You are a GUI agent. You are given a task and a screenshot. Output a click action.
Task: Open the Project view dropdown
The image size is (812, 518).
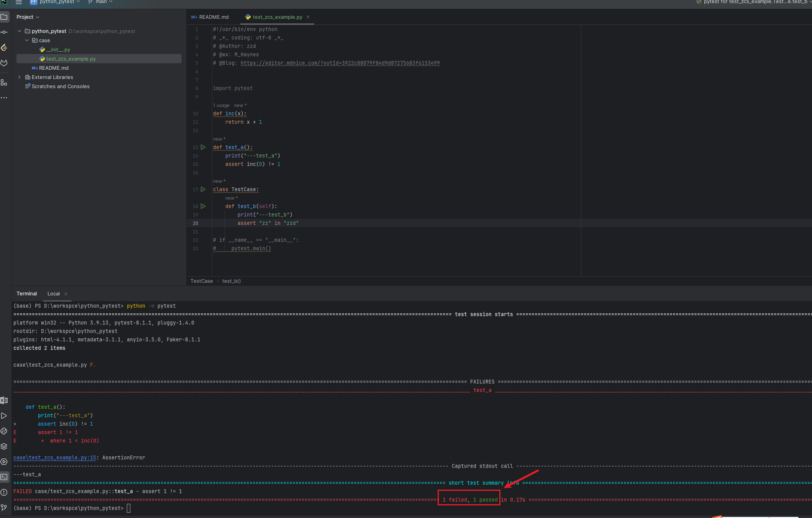click(28, 17)
